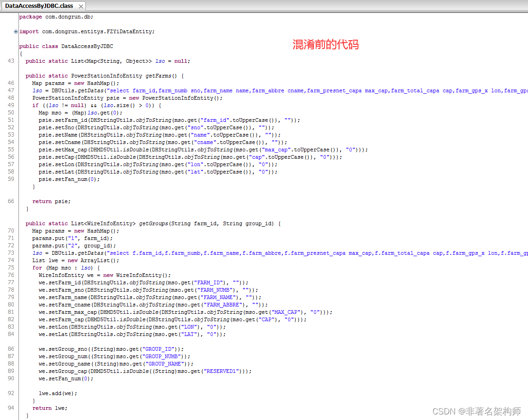This screenshot has height=420, width=528.
Task: Click the psie.setName statement
Action: [160, 135]
